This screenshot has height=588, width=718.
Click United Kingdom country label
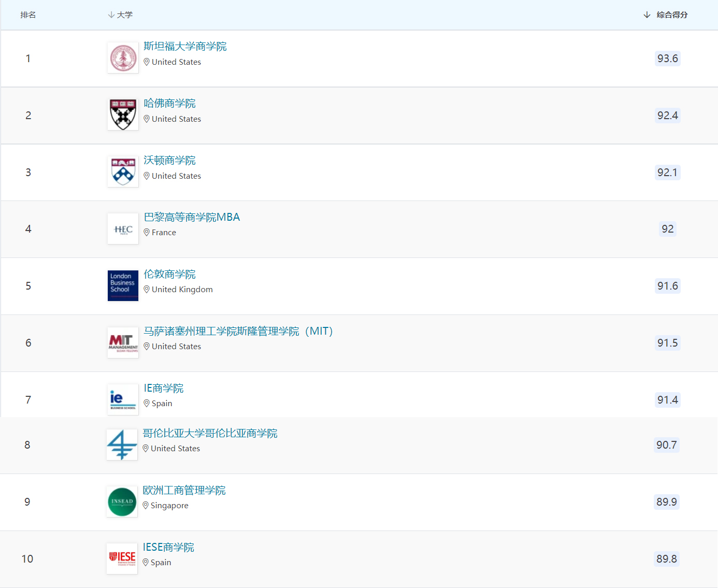[182, 290]
